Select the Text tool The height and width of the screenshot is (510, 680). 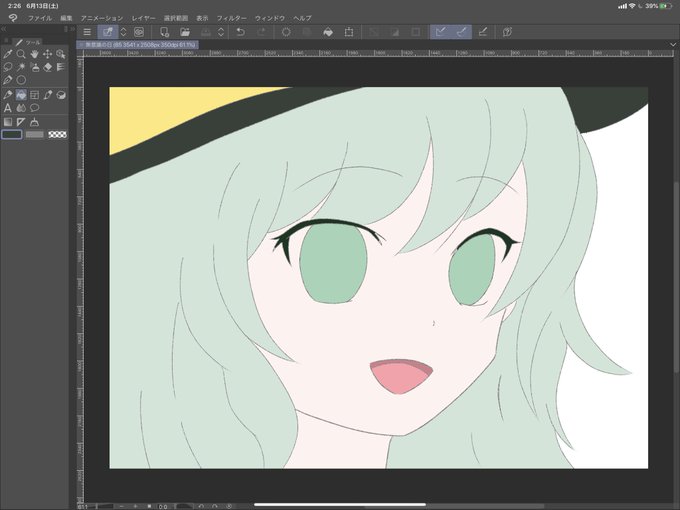[x=8, y=108]
